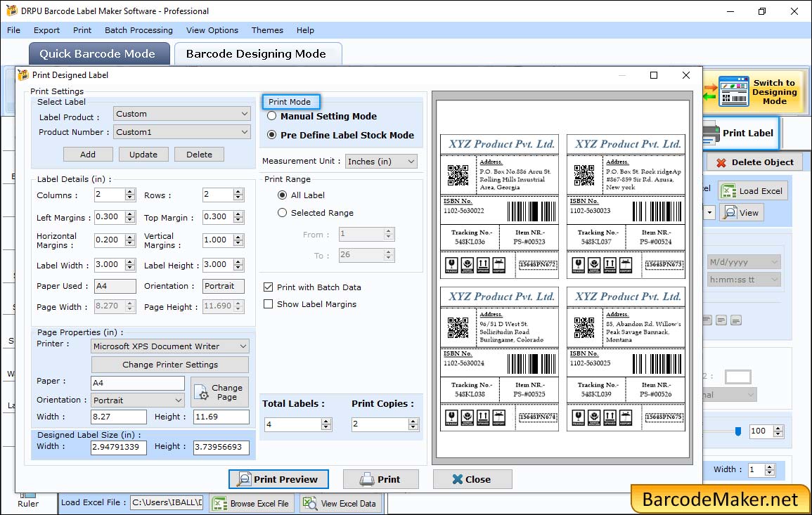The height and width of the screenshot is (515, 812).
Task: Click the Label Height input field
Action: click(x=218, y=264)
